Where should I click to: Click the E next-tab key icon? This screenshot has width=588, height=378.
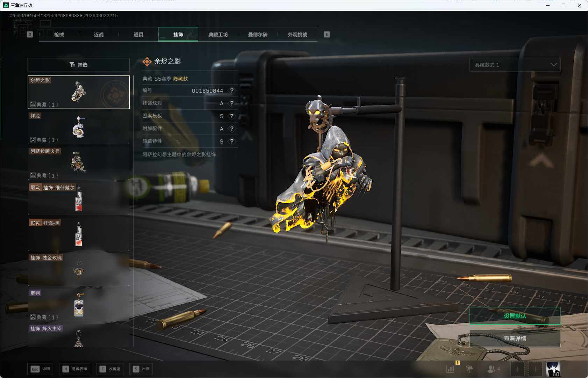pyautogui.click(x=327, y=34)
